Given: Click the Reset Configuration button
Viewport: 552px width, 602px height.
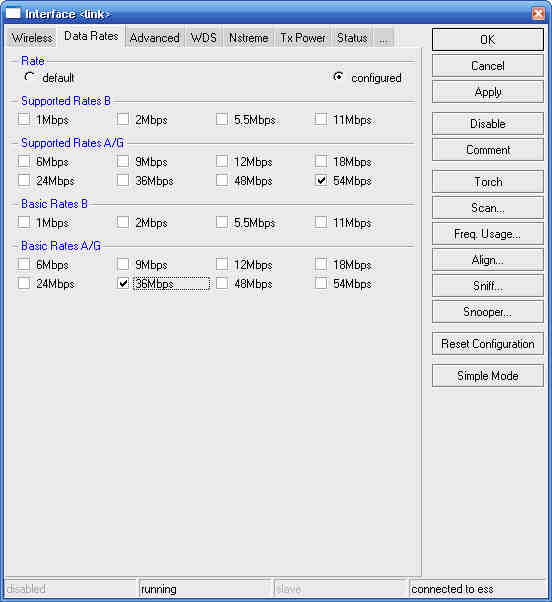Looking at the screenshot, I should click(488, 344).
